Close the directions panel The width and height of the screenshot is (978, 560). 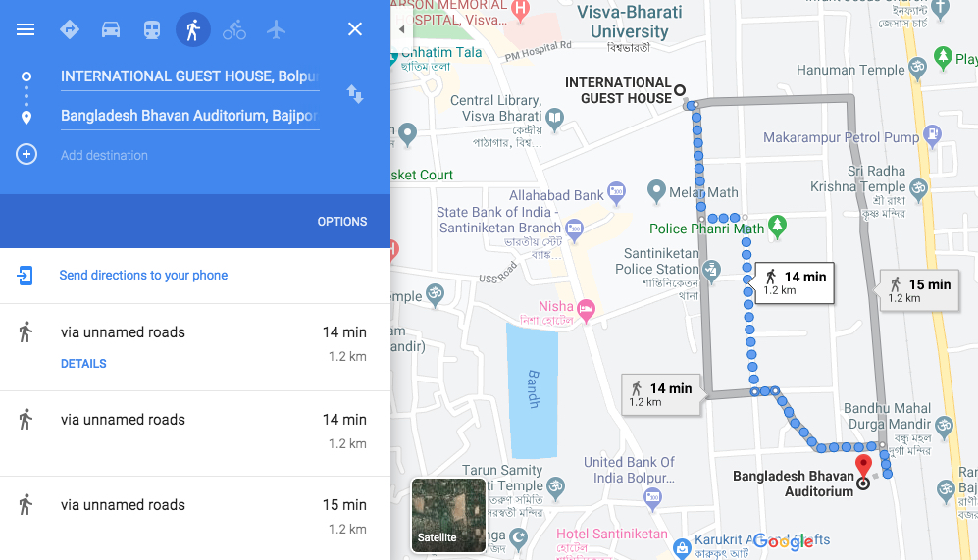tap(355, 29)
